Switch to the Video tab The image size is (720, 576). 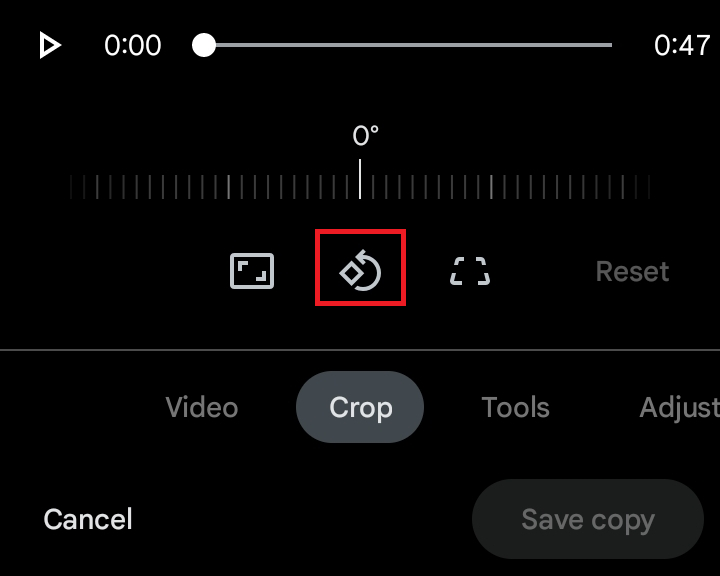click(202, 408)
